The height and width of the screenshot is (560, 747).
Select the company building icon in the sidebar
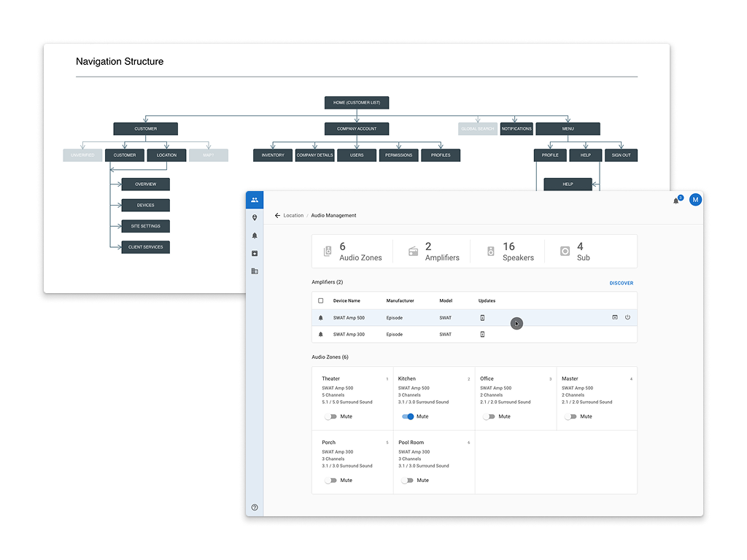point(255,271)
